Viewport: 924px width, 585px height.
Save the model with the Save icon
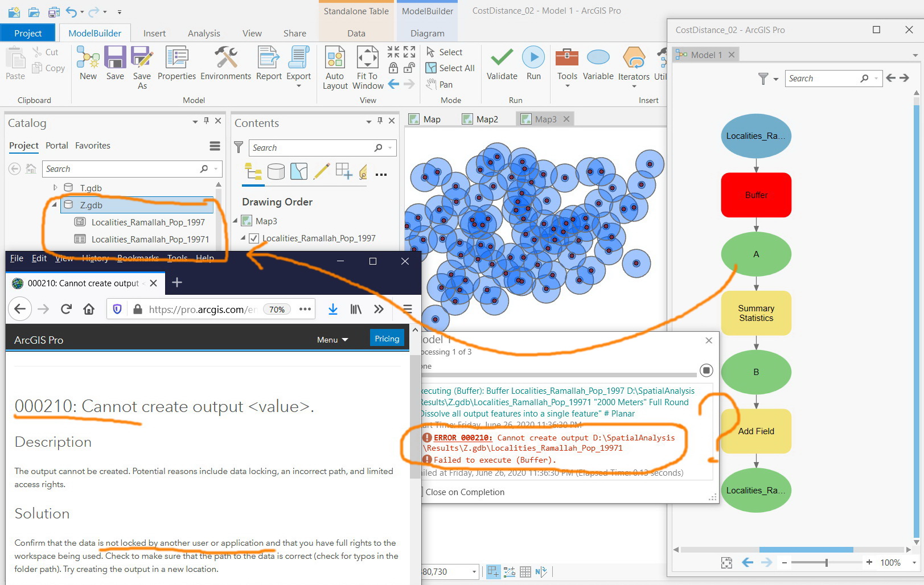tap(115, 63)
